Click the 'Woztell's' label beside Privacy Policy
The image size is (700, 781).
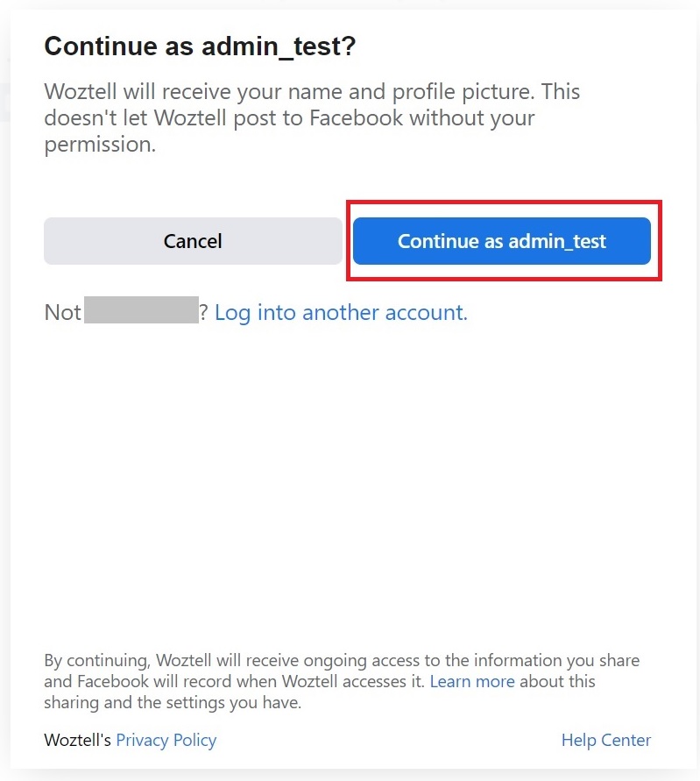tap(77, 741)
